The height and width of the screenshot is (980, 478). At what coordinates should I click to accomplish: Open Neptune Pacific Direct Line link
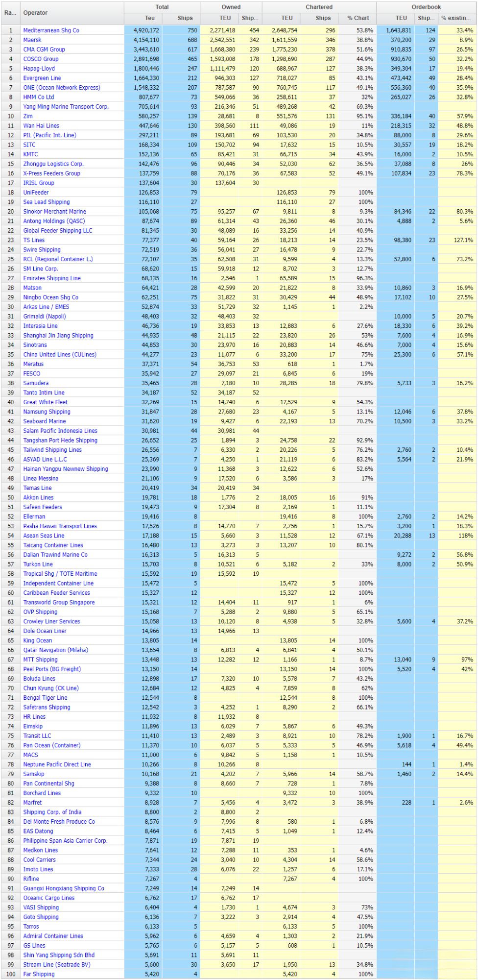pyautogui.click(x=57, y=764)
